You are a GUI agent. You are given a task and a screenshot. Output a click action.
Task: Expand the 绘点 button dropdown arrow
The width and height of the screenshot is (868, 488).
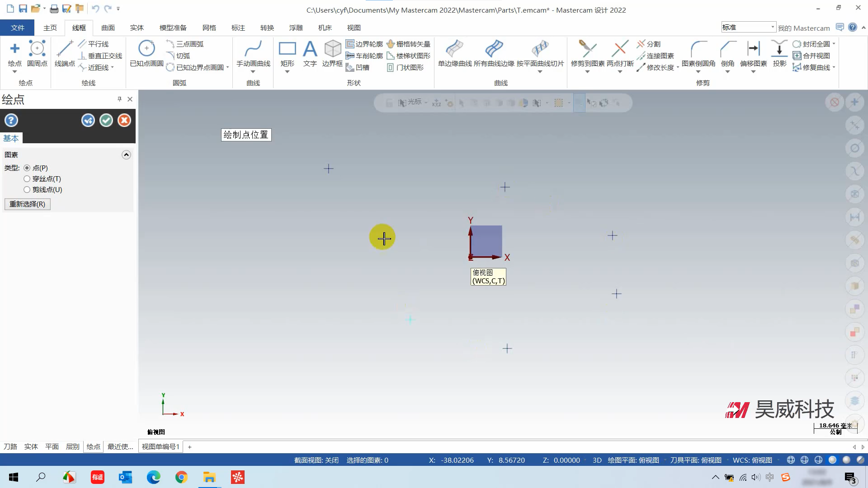click(x=14, y=72)
